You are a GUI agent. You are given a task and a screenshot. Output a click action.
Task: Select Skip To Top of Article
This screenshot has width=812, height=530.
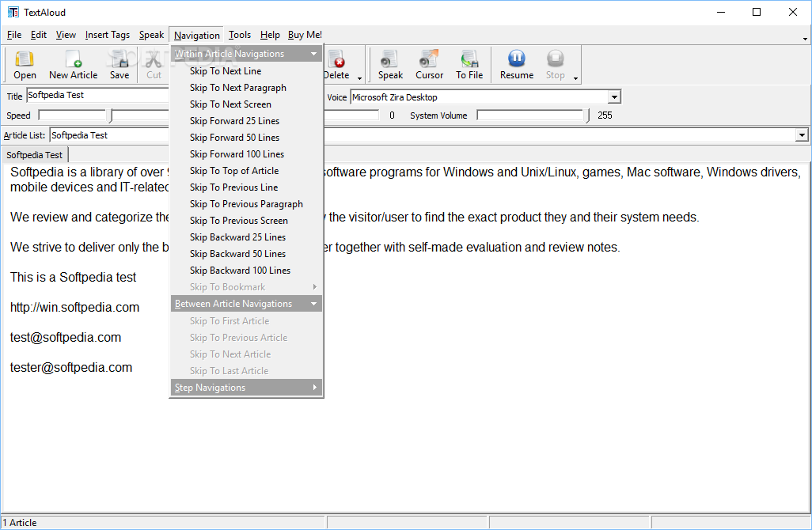[x=246, y=170]
